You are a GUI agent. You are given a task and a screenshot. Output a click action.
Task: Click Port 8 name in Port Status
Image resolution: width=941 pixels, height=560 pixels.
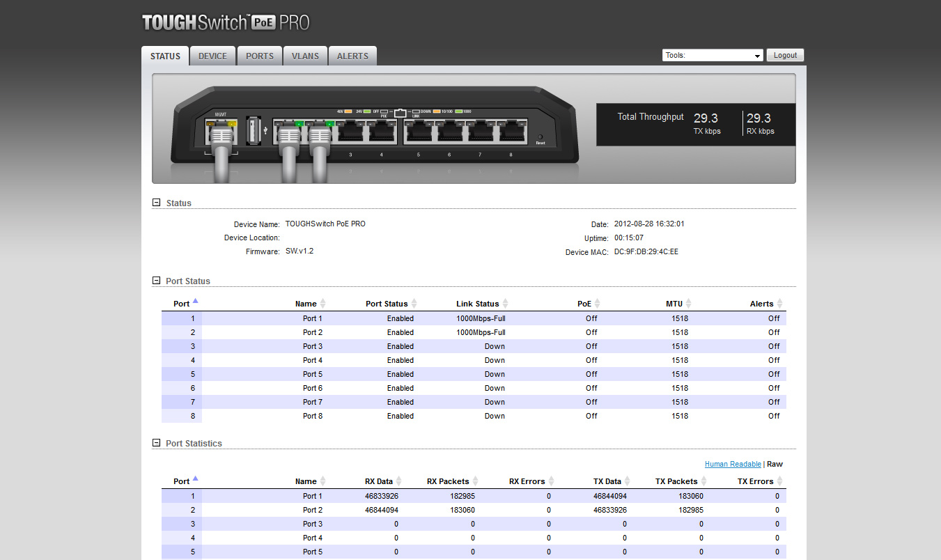pyautogui.click(x=313, y=416)
